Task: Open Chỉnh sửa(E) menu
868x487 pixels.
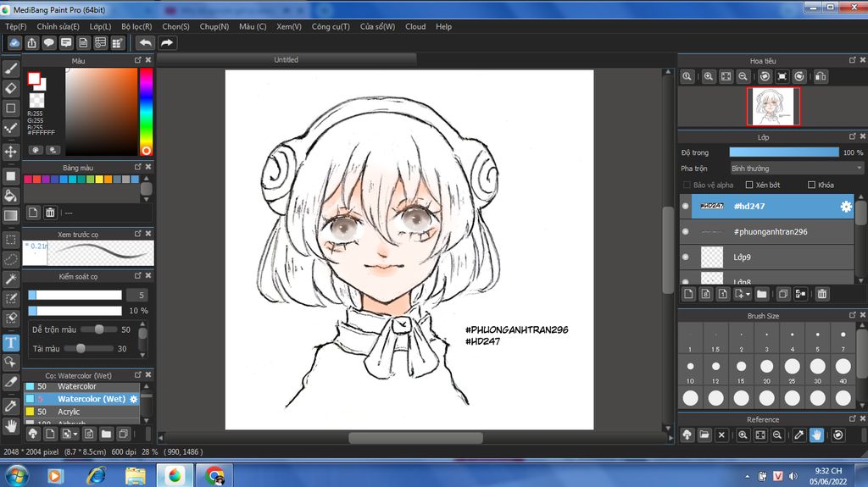Action: (x=58, y=26)
